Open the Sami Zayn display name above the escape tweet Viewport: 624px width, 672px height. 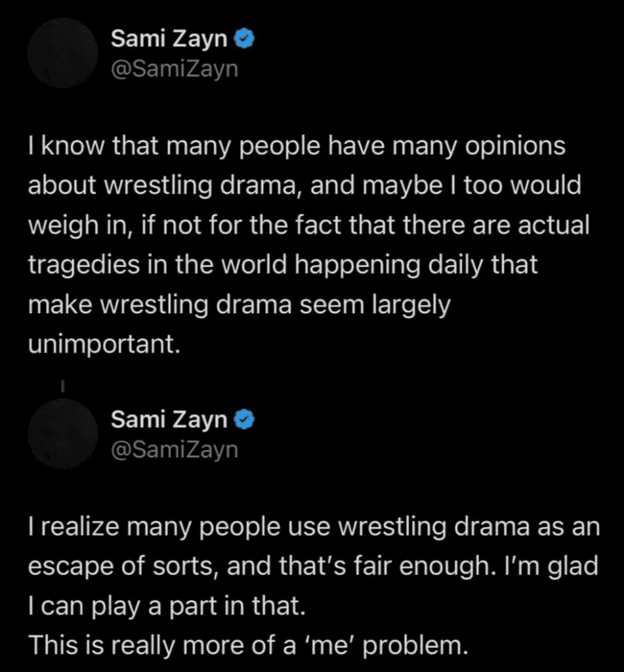click(169, 420)
